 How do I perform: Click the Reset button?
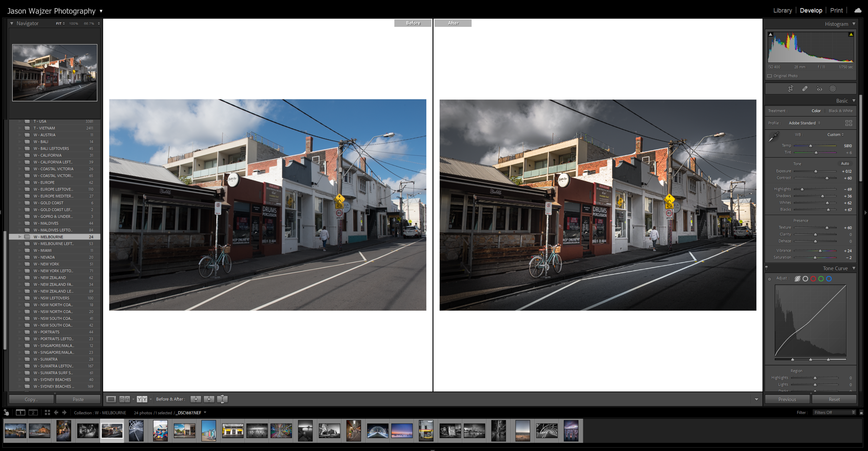[834, 399]
